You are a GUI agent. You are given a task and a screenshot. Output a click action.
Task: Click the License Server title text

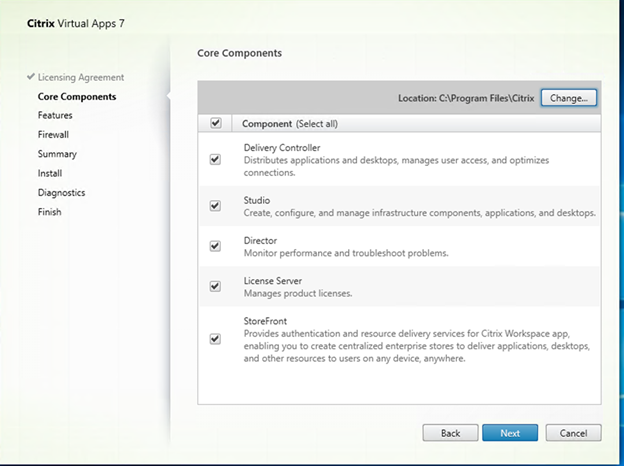273,281
